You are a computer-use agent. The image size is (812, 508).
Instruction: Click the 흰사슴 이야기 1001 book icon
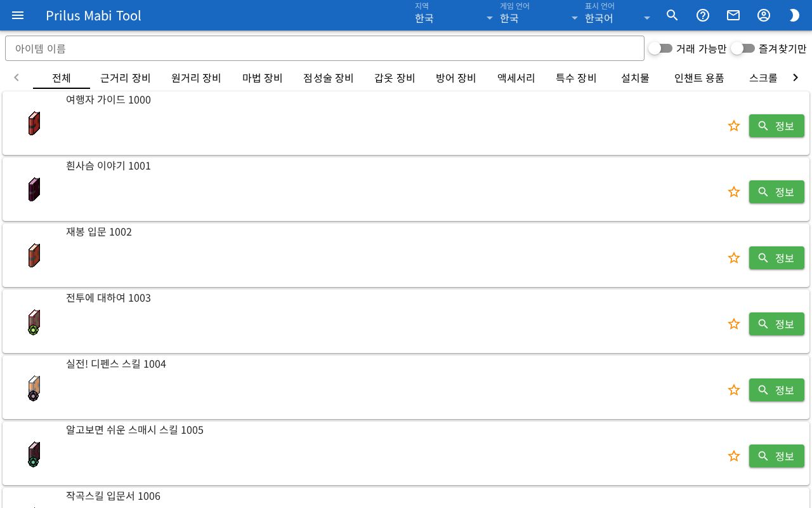(34, 189)
